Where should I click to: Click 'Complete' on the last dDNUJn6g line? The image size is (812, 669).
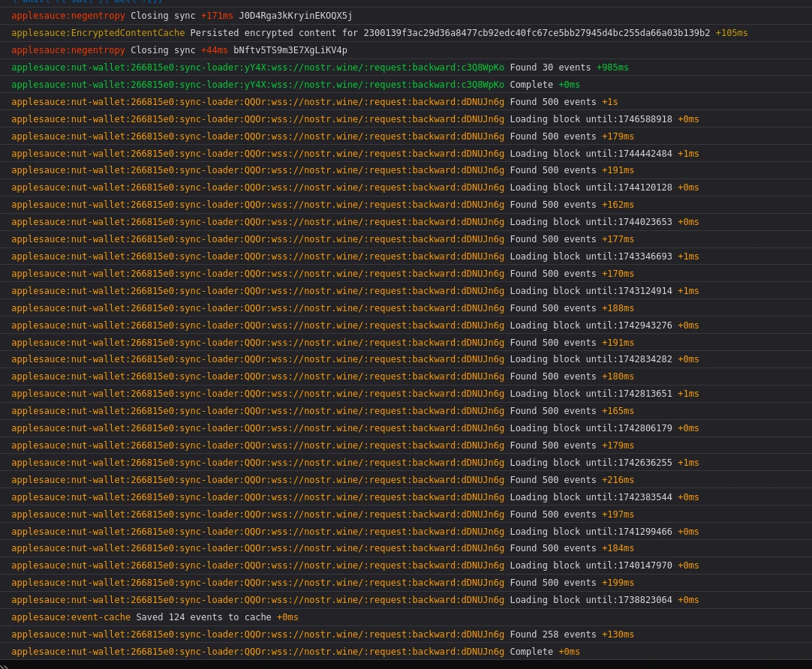(x=531, y=652)
